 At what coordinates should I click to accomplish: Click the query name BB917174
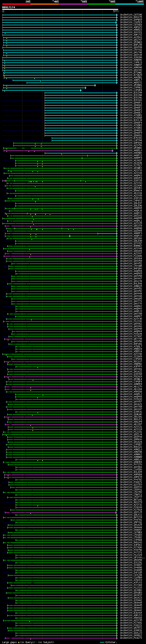click(x=8, y=8)
